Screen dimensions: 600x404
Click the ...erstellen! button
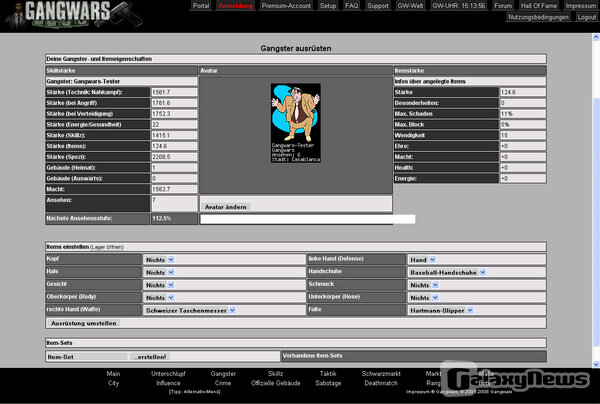point(150,357)
